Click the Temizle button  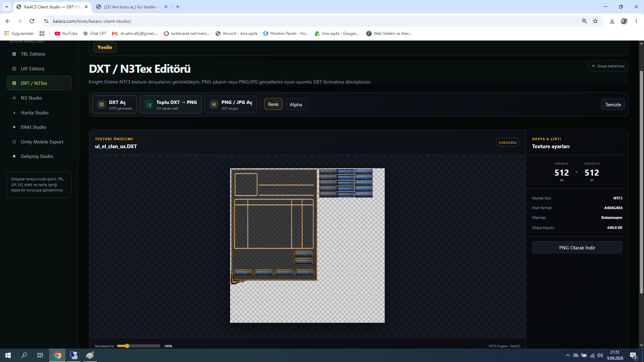[x=613, y=105]
